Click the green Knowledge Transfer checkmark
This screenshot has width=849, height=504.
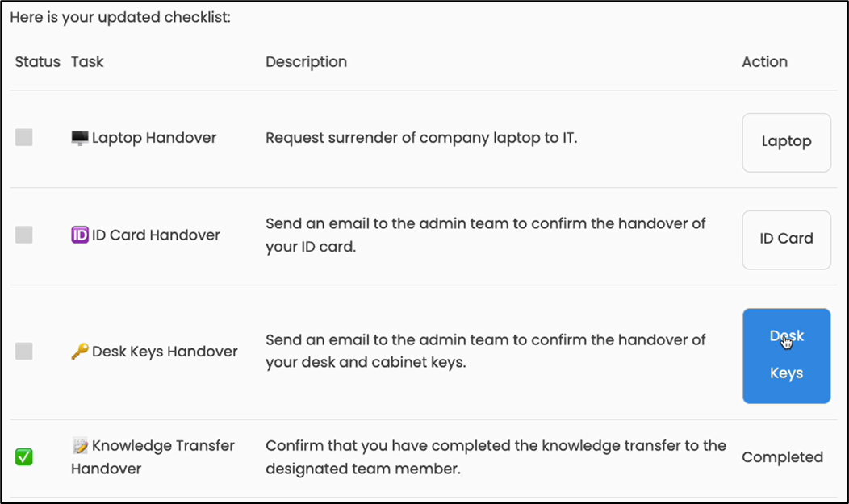pos(24,457)
